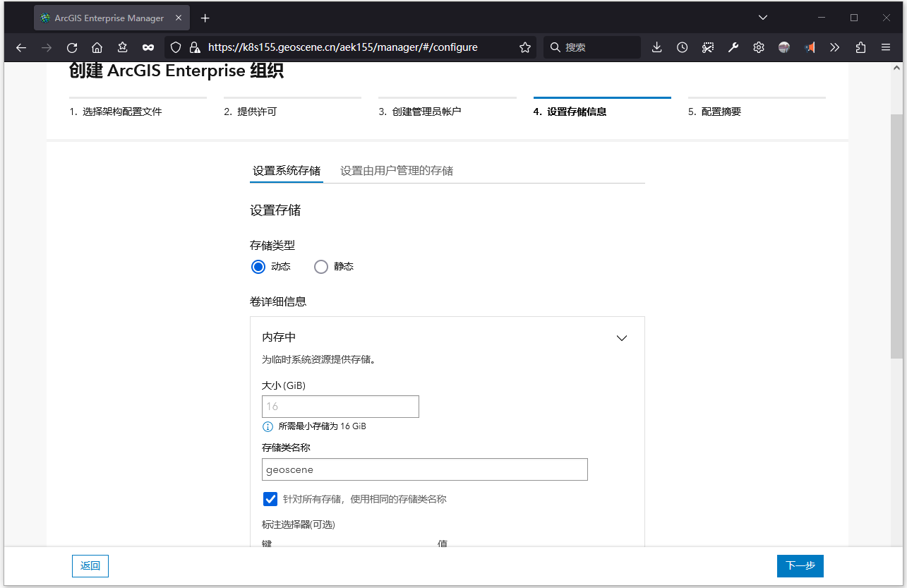
Task: Open the browser hamburger menu
Action: [x=886, y=47]
